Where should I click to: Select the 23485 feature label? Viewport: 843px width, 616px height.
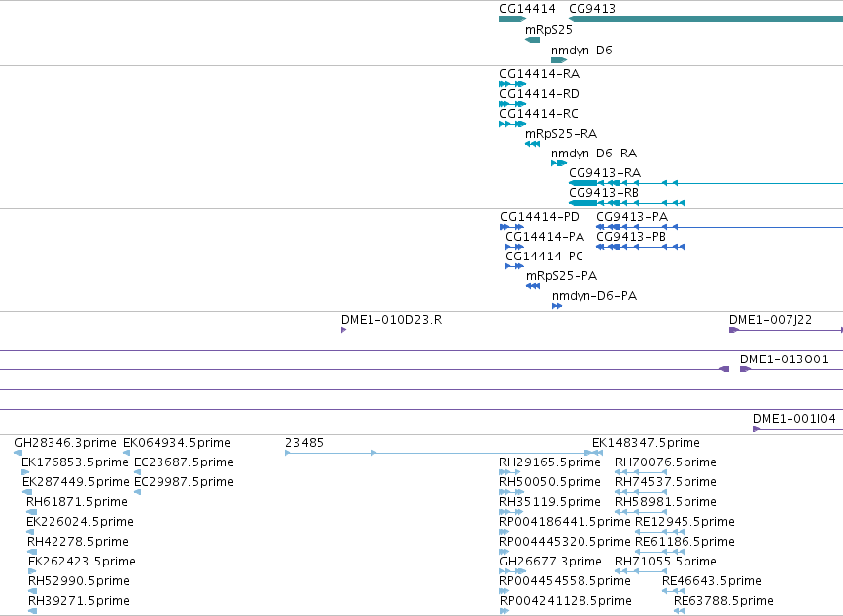click(x=305, y=443)
